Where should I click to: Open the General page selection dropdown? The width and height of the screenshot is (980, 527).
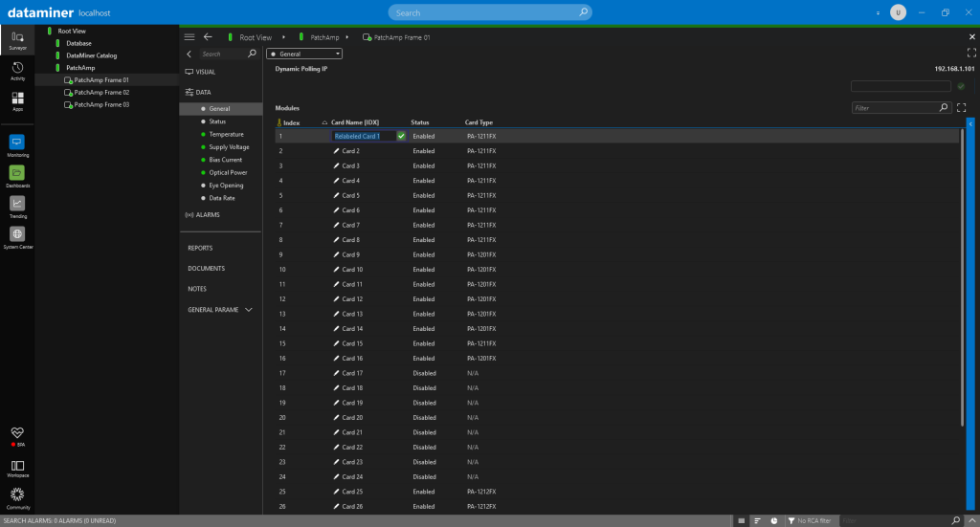click(303, 55)
